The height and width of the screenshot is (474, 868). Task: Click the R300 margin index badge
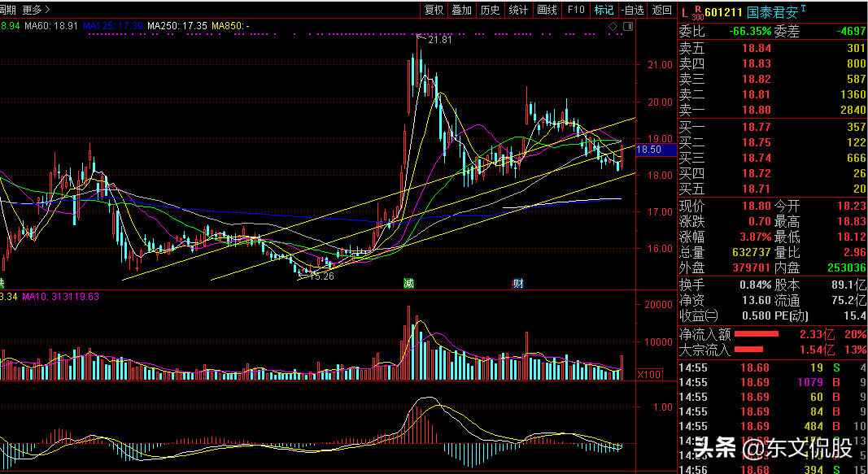pyautogui.click(x=698, y=13)
